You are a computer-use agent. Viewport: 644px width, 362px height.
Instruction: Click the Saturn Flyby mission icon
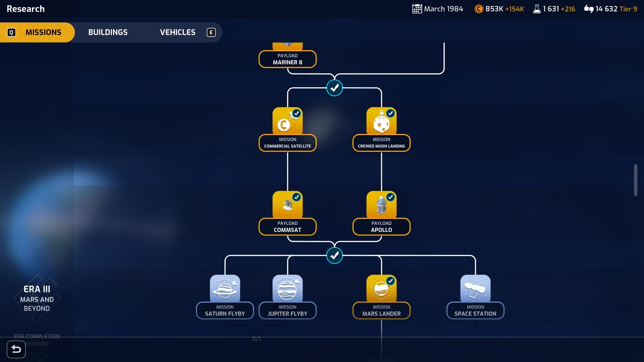pyautogui.click(x=225, y=289)
